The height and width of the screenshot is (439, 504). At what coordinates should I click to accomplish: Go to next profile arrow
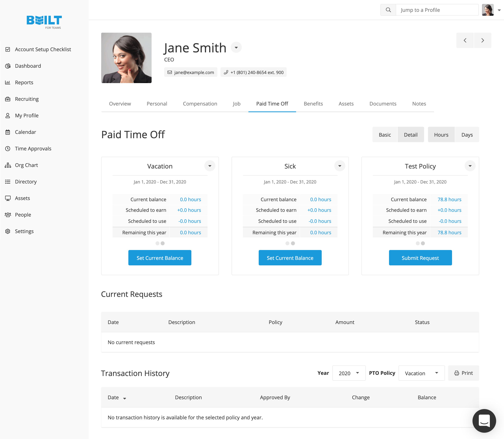pyautogui.click(x=482, y=40)
